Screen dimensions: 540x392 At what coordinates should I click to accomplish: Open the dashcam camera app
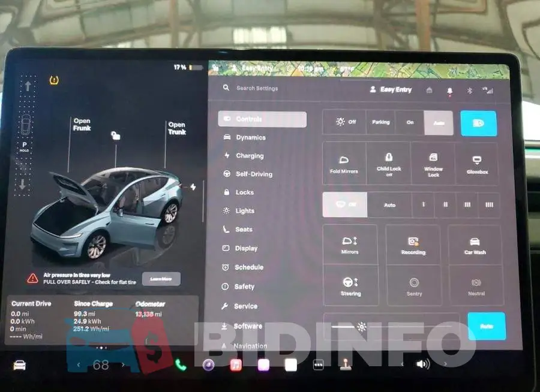208,365
